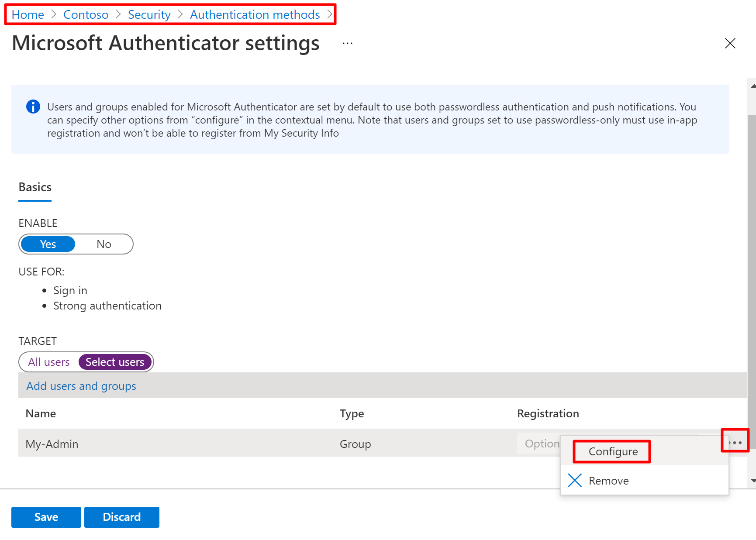Click the X icon next to Remove
The width and height of the screenshot is (756, 540).
[x=575, y=480]
